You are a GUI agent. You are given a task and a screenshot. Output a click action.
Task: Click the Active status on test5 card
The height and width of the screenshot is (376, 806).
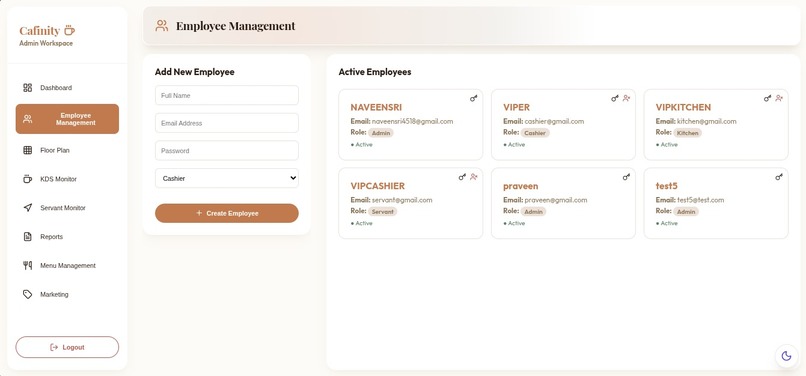[x=667, y=223]
